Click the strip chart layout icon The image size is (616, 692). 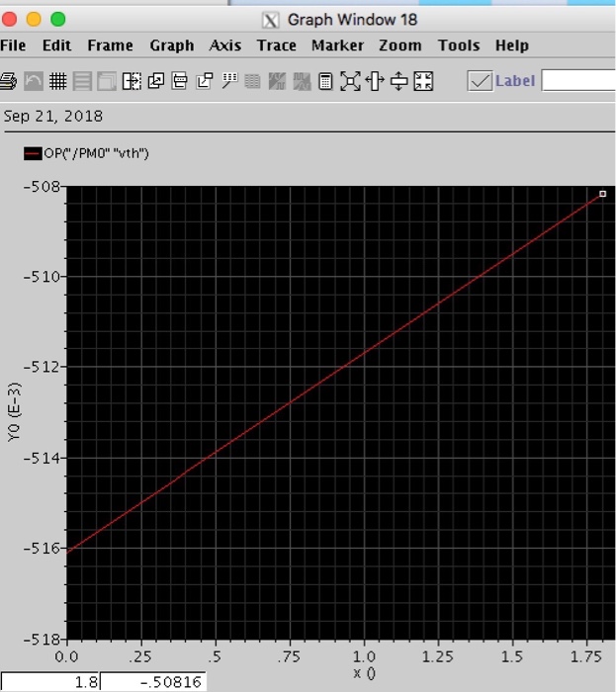pyautogui.click(x=82, y=81)
